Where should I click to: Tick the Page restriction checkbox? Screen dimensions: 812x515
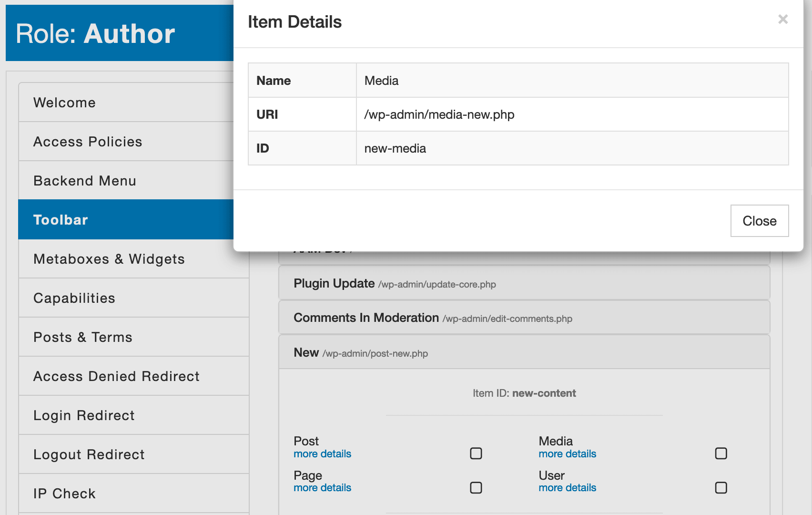[476, 487]
